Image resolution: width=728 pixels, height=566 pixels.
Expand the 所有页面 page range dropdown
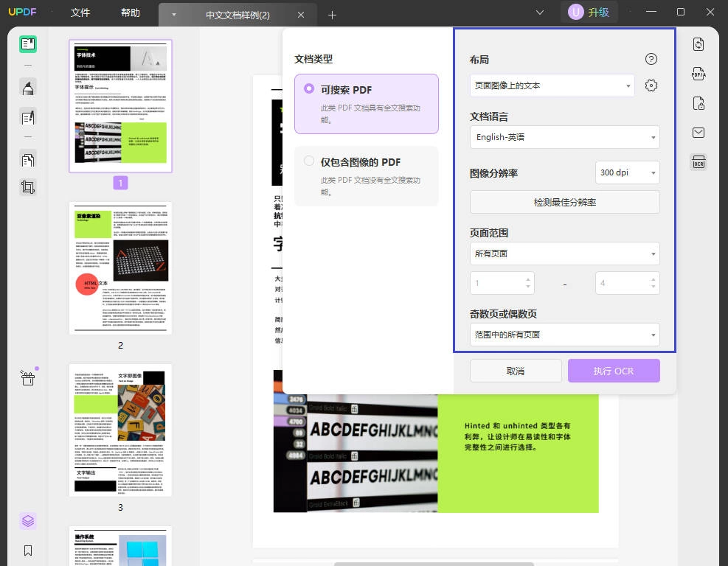[x=564, y=254]
